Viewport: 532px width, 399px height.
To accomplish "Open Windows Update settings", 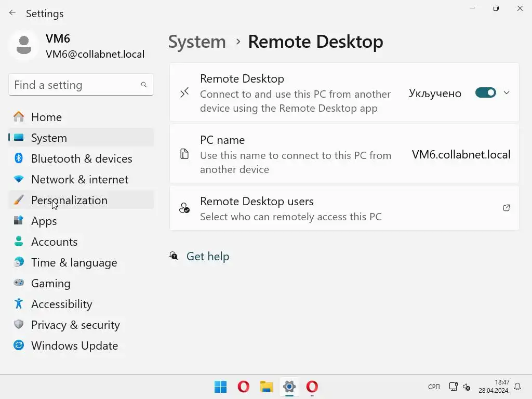I will pyautogui.click(x=81, y=345).
